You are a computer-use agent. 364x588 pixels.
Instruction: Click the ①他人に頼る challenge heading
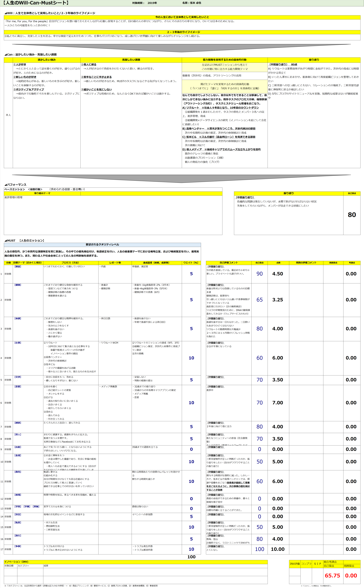[89, 65]
